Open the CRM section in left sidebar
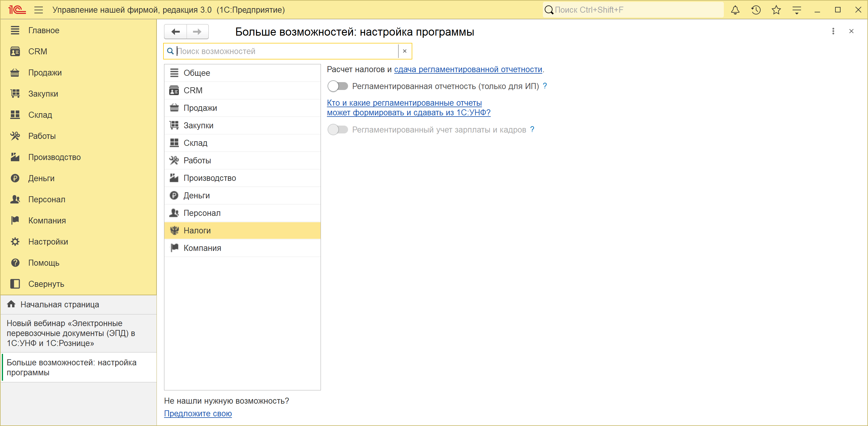Viewport: 868px width, 426px height. click(79, 52)
